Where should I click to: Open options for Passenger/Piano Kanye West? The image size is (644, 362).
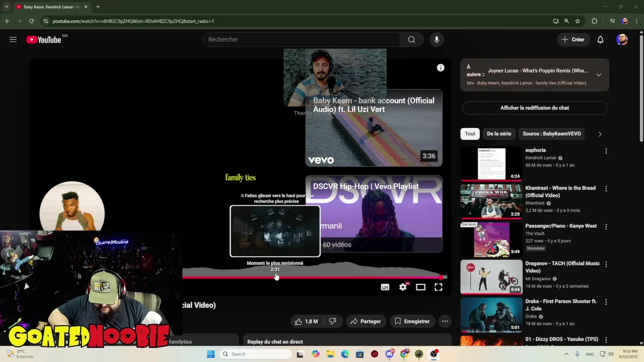[x=606, y=226]
